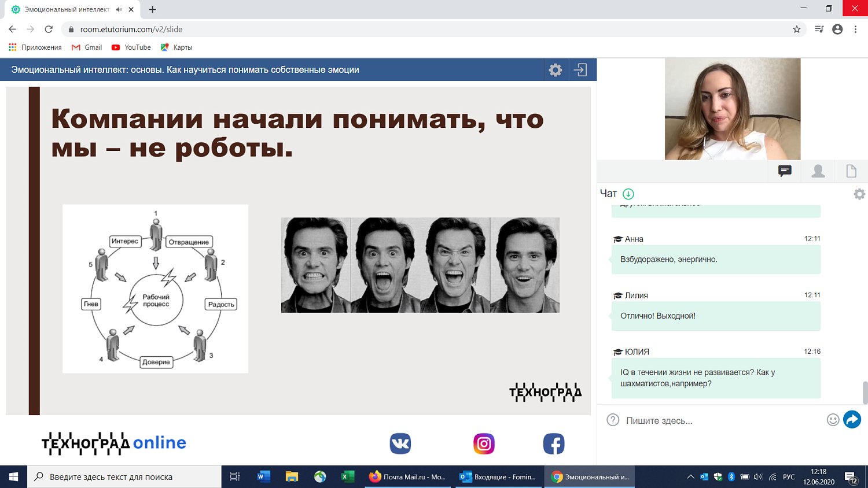Open Chrome profile avatar menu
Screen dimensions: 868x488
click(x=837, y=29)
